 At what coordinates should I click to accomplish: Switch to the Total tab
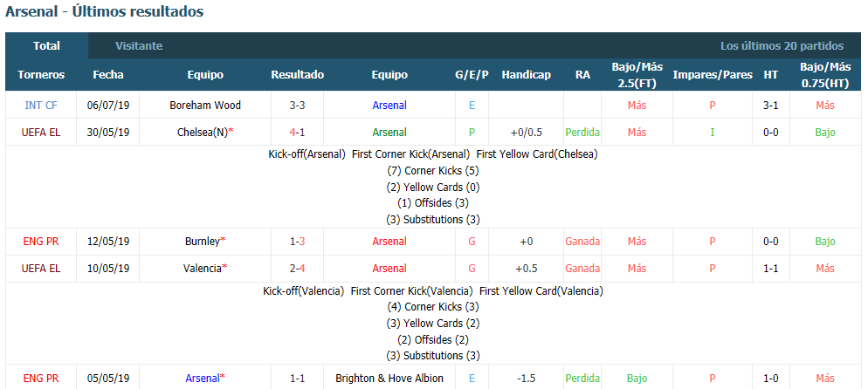(46, 46)
